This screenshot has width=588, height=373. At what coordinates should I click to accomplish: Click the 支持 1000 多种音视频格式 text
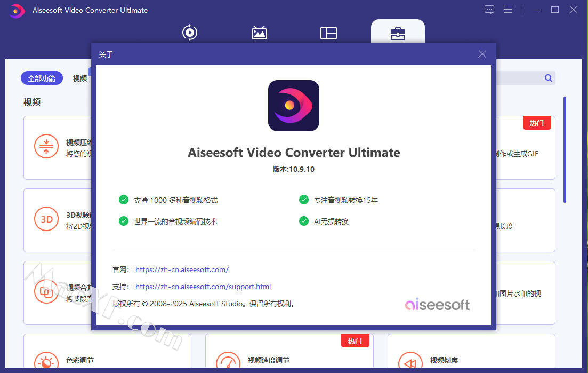pyautogui.click(x=175, y=200)
